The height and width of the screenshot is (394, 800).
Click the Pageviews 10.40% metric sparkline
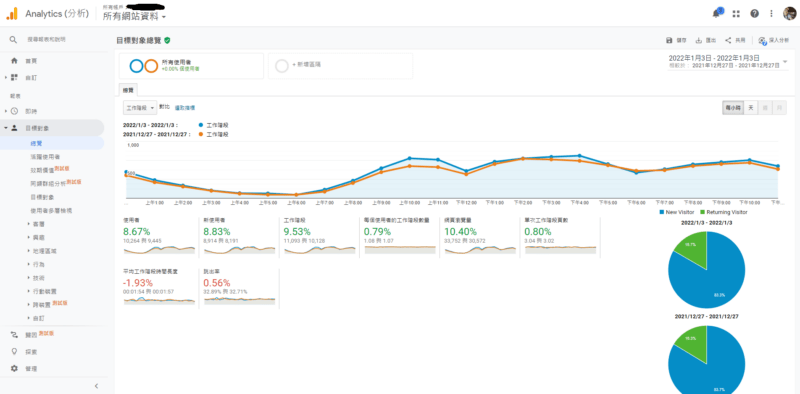(480, 249)
